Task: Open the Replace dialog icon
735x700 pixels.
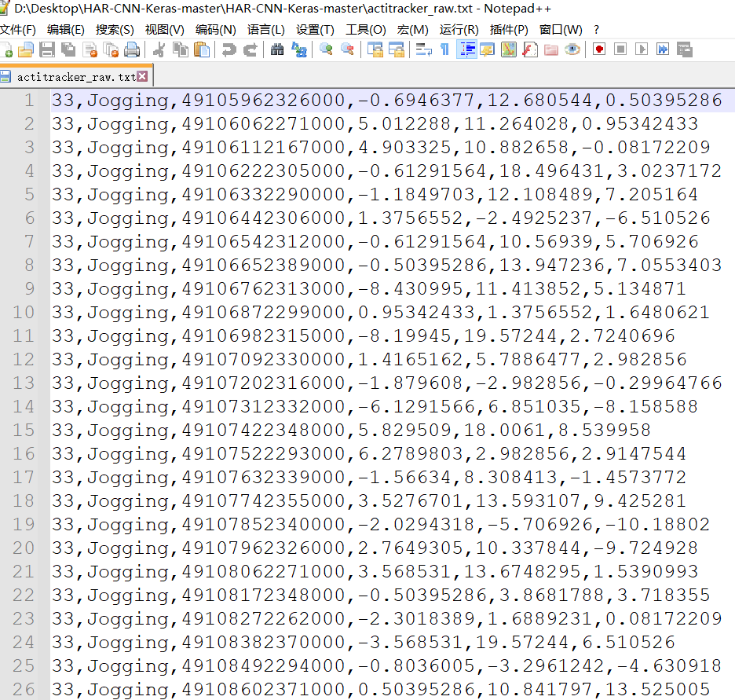Action: tap(299, 49)
